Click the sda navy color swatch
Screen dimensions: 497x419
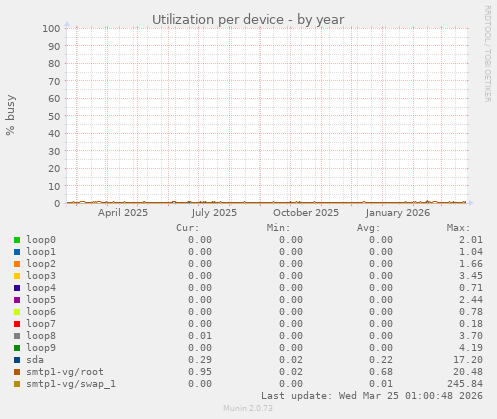click(x=17, y=360)
